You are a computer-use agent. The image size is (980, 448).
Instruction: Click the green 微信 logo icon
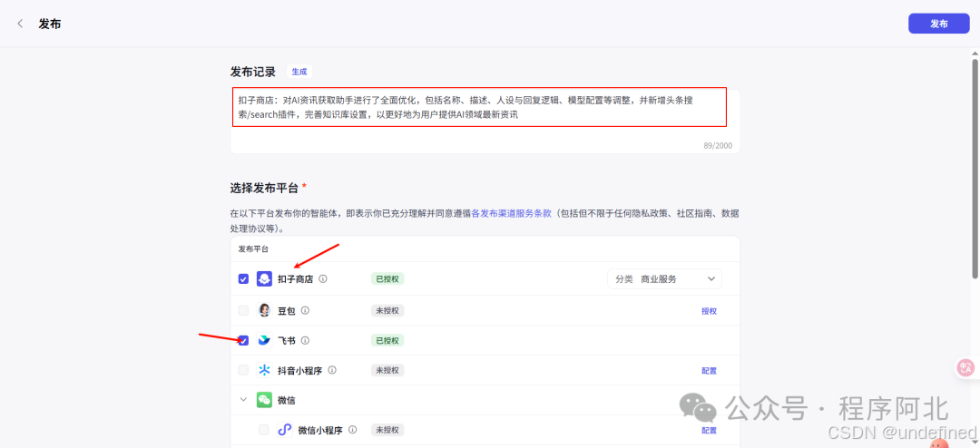(264, 400)
